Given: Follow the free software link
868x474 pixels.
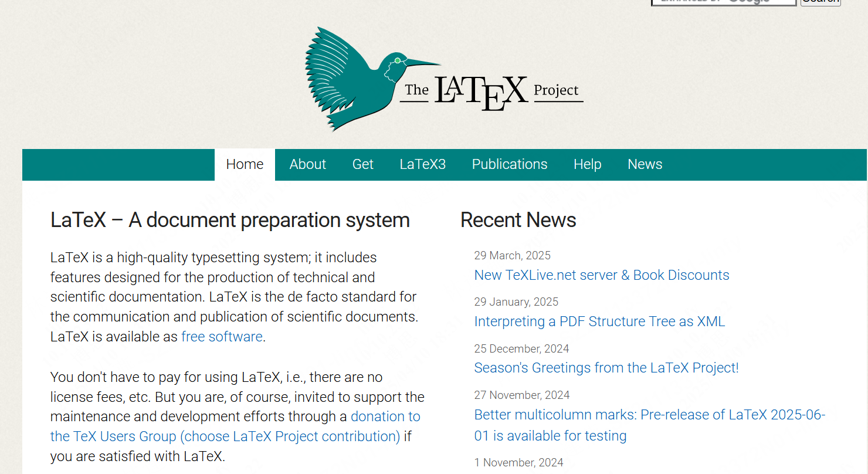Looking at the screenshot, I should pyautogui.click(x=222, y=337).
